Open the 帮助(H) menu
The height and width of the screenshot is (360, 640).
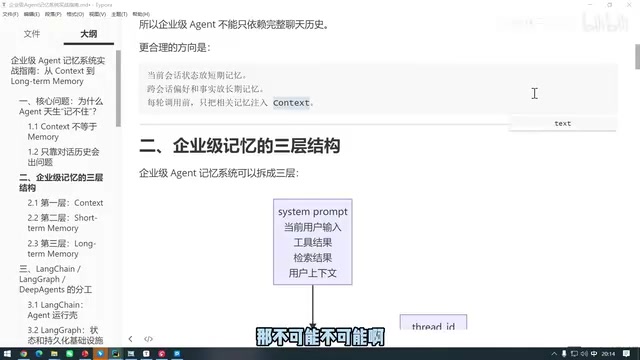tap(141, 14)
